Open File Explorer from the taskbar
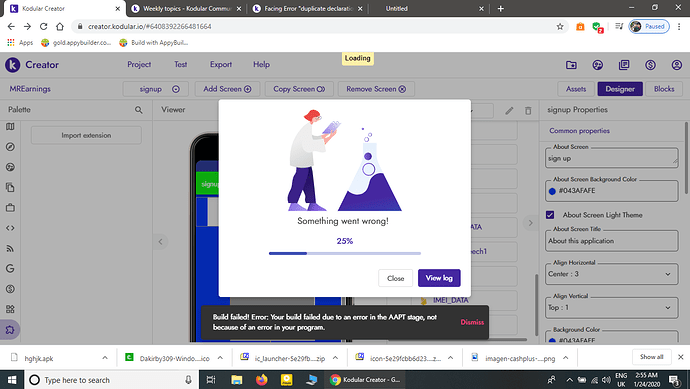This screenshot has height=389, width=690. (x=237, y=380)
